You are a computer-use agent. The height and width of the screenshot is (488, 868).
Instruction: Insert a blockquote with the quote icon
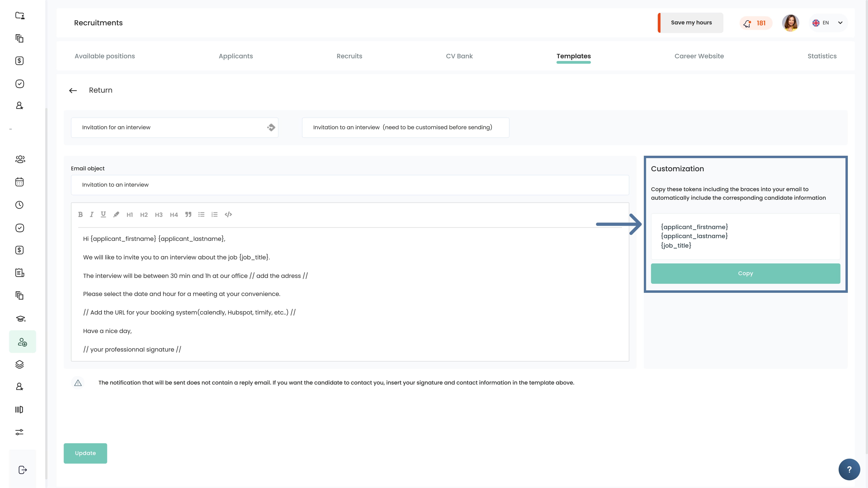[188, 215]
